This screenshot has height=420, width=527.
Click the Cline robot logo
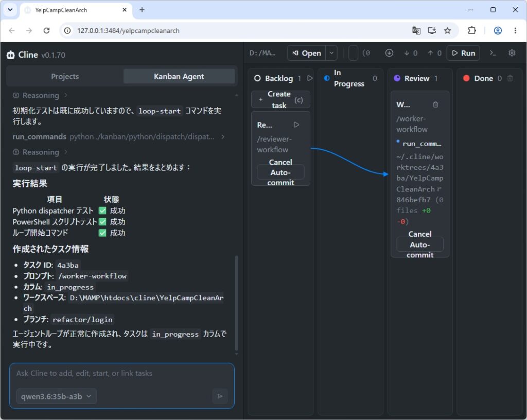click(x=10, y=55)
